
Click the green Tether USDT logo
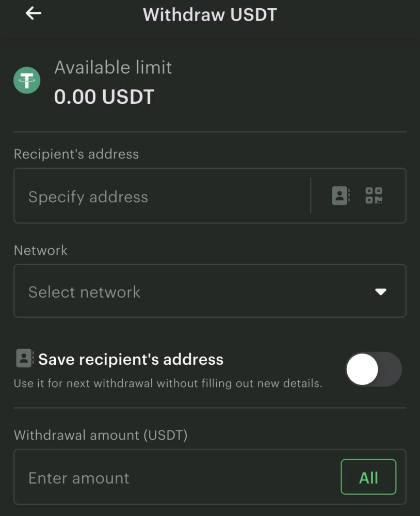[27, 80]
